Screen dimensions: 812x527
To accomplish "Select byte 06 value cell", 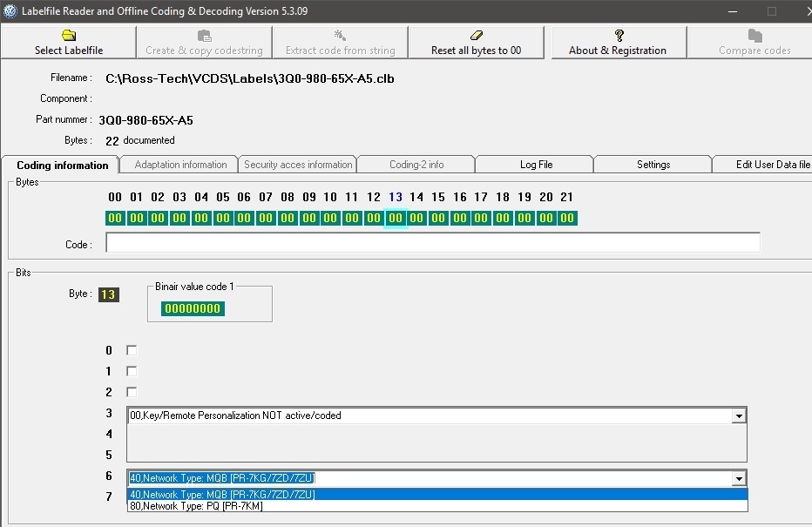I will 244,218.
